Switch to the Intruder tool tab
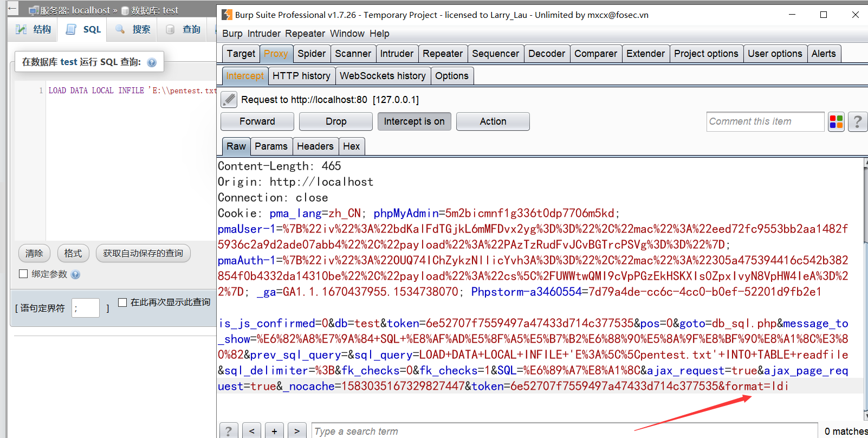 click(397, 54)
